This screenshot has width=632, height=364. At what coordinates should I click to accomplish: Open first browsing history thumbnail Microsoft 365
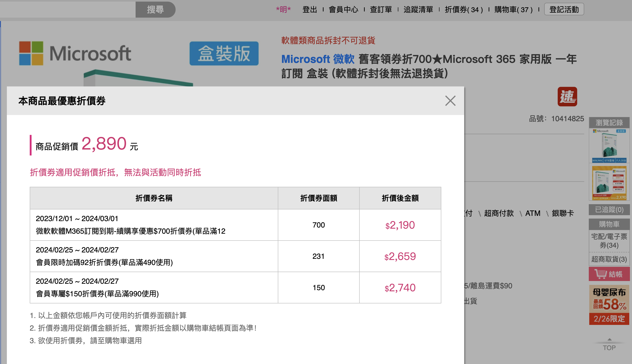(609, 146)
